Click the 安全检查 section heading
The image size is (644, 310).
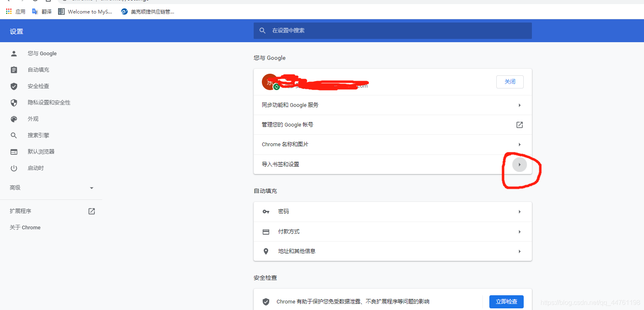pyautogui.click(x=265, y=278)
